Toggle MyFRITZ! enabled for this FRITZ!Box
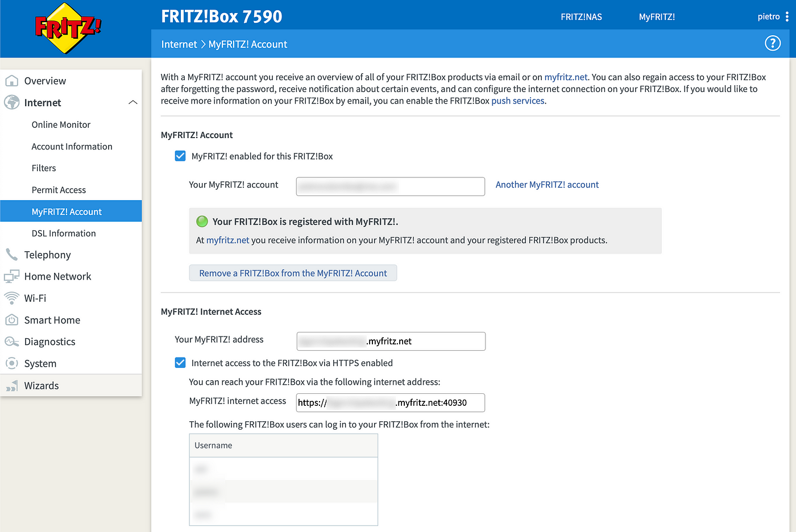796x532 pixels. click(x=180, y=156)
